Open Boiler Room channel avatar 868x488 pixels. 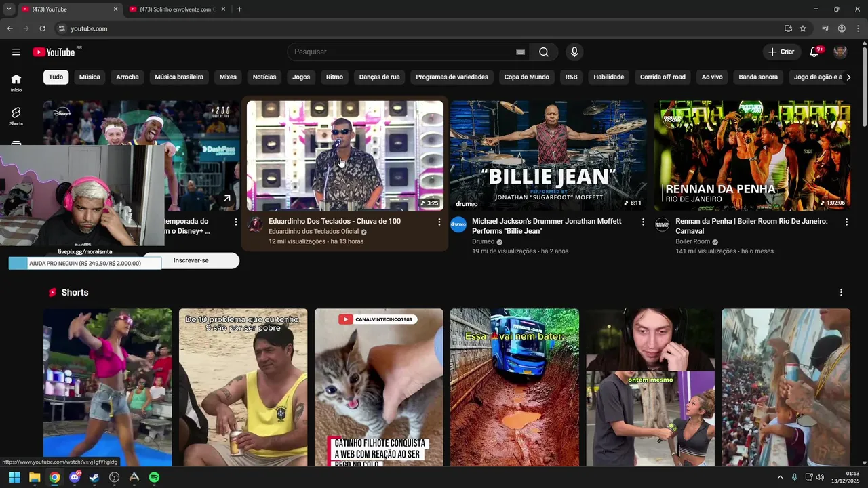[x=662, y=225]
